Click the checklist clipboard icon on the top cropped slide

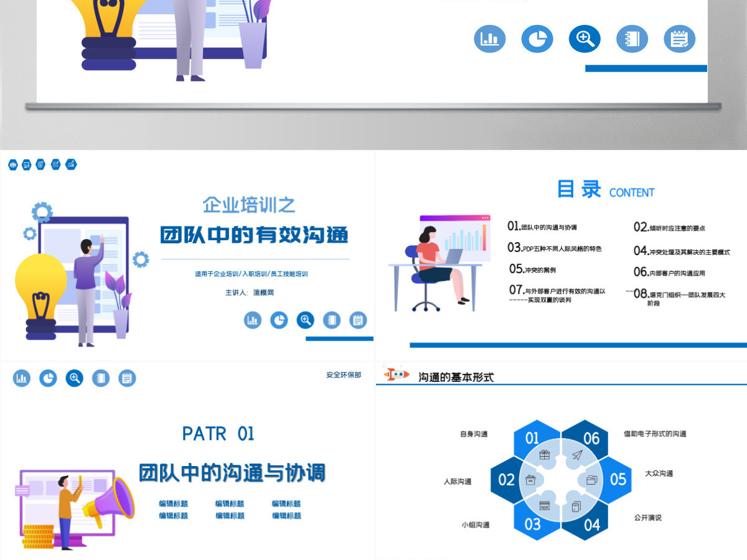(679, 39)
